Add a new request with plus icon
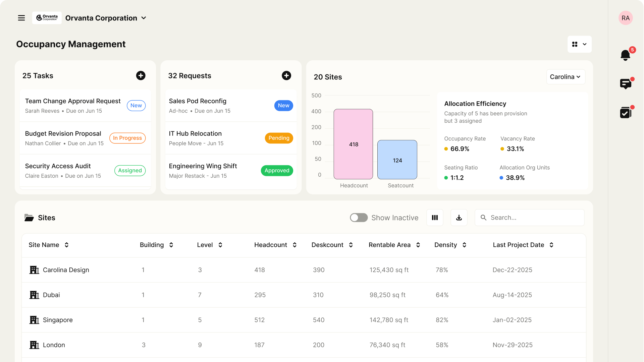Screen dimensions: 644x362 click(x=286, y=76)
